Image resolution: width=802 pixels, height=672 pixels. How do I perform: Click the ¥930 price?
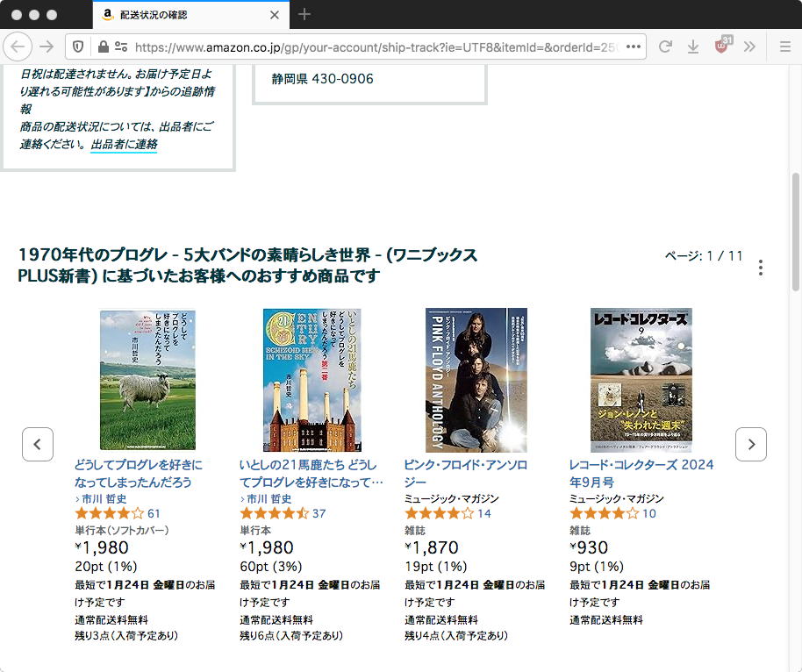[590, 547]
